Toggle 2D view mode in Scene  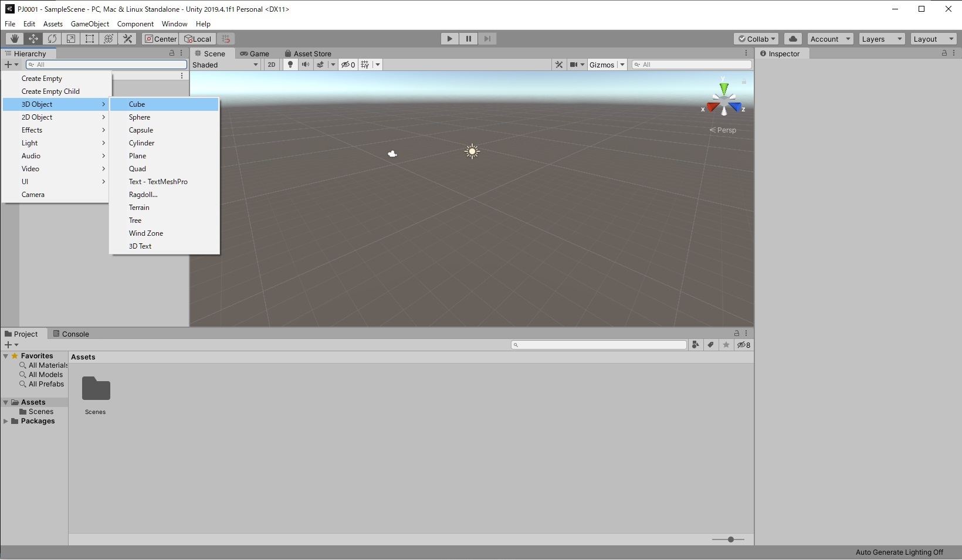tap(272, 65)
